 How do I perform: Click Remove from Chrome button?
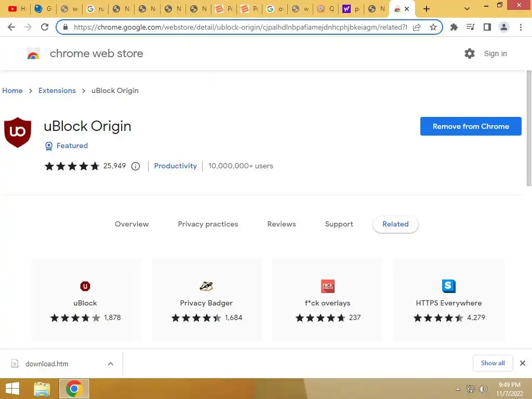click(471, 126)
